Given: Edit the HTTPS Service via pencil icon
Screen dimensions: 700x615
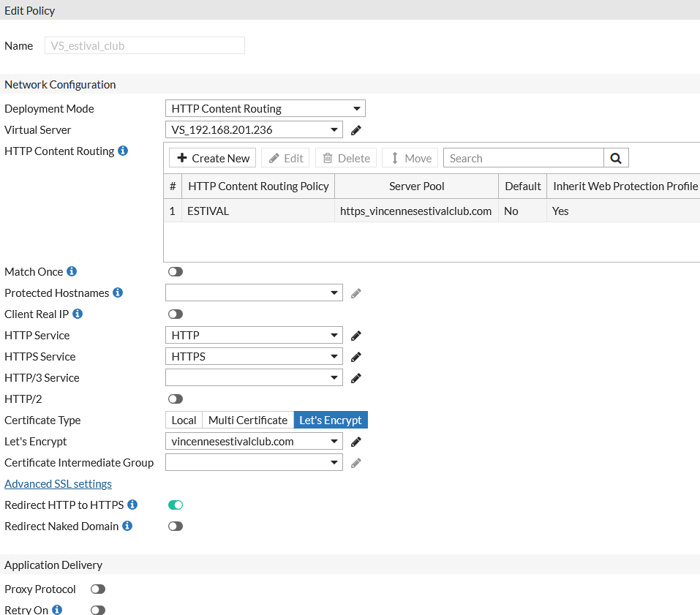Looking at the screenshot, I should (355, 357).
